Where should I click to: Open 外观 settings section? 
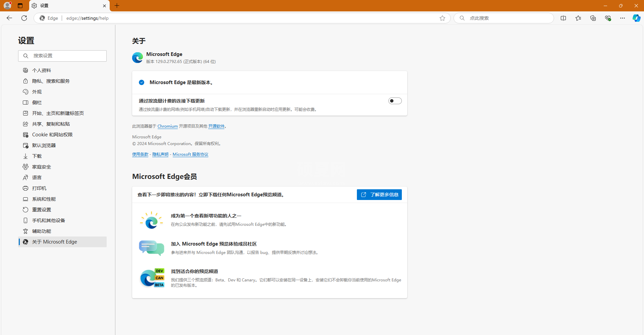62,92
